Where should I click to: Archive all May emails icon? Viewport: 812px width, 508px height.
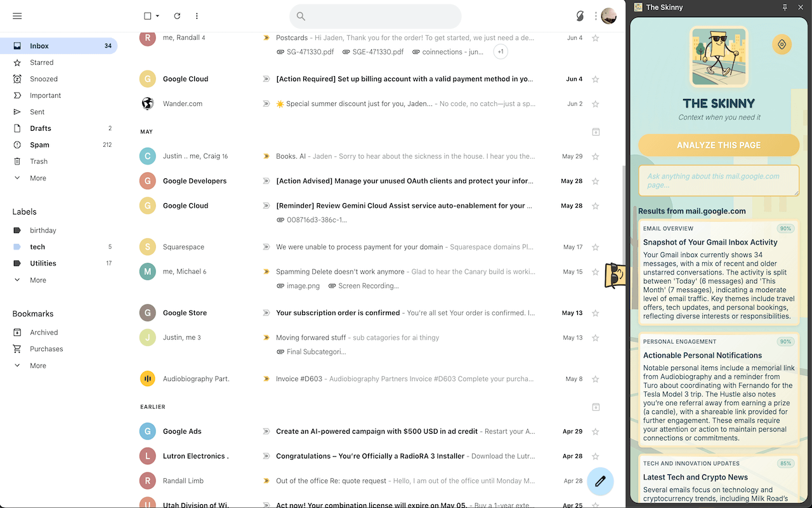[596, 132]
